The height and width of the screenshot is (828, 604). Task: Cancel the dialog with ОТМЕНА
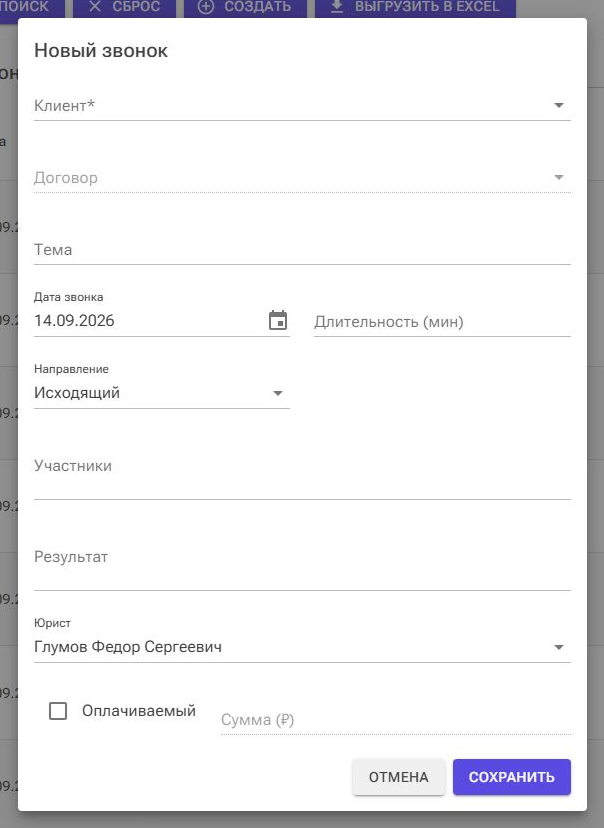pos(399,777)
